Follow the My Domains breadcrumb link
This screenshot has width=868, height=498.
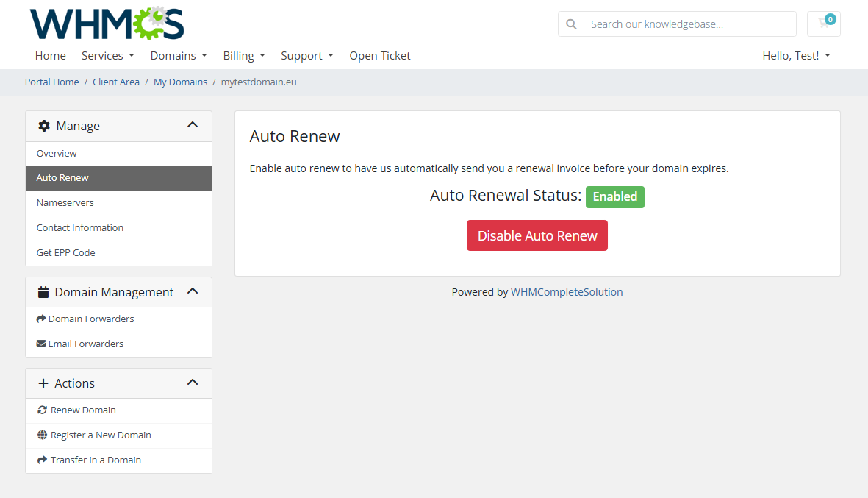pyautogui.click(x=181, y=82)
